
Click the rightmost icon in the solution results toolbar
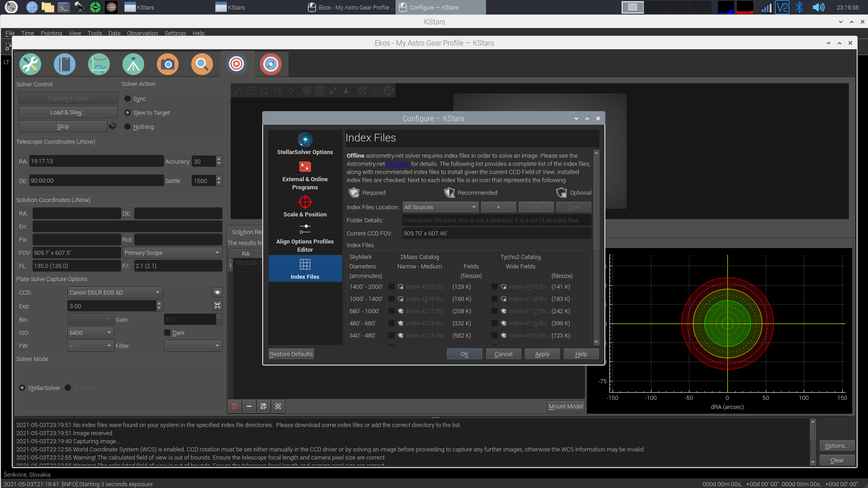pyautogui.click(x=278, y=406)
